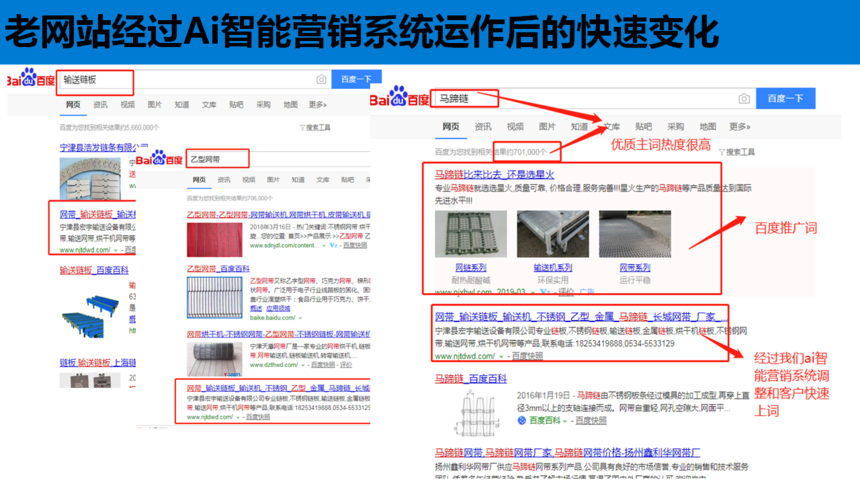860x484 pixels.
Task: Click red mesh thumbnail in 乙型网带 results
Action: click(x=214, y=240)
